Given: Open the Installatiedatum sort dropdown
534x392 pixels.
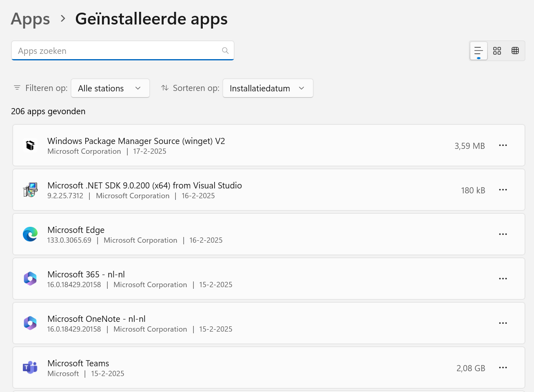Looking at the screenshot, I should click(268, 88).
